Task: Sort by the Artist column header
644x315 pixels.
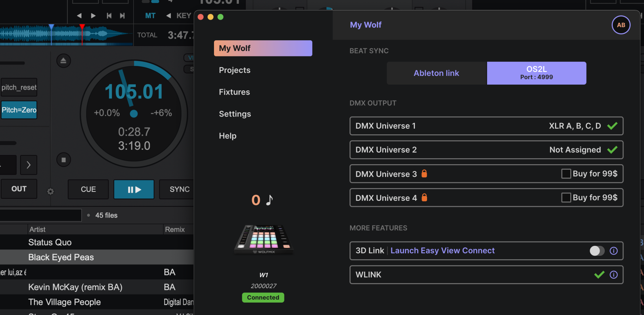Action: (x=95, y=229)
